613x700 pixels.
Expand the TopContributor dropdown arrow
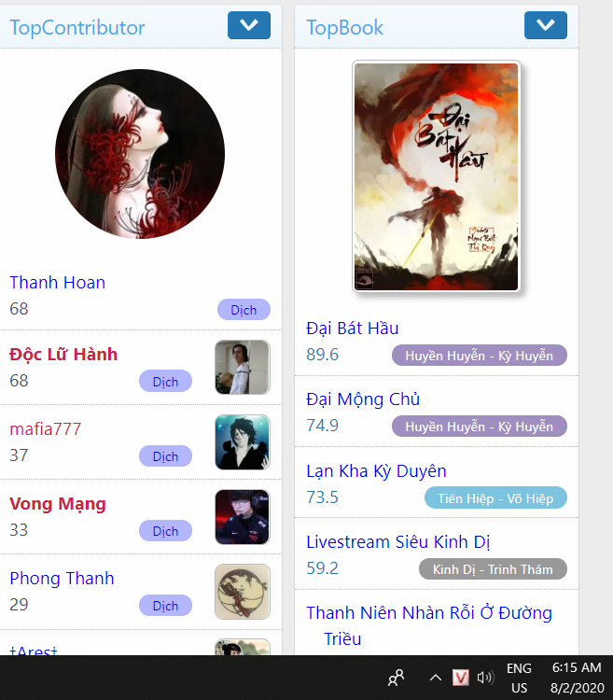[249, 25]
